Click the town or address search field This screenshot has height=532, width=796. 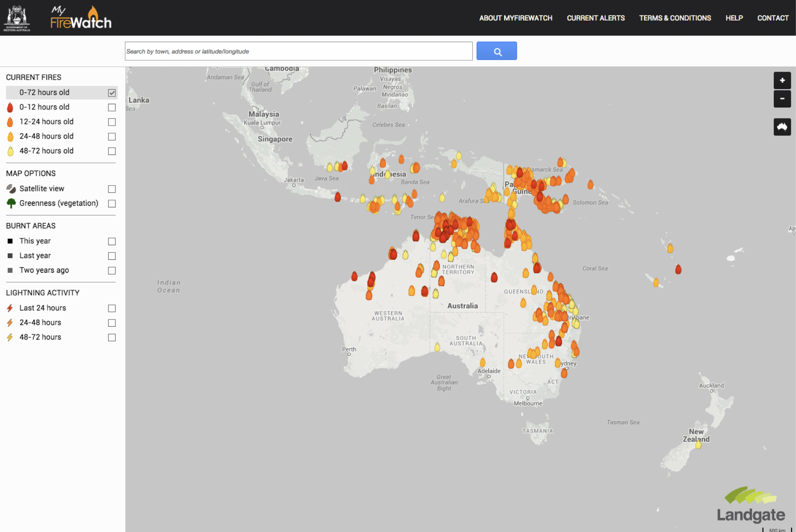(298, 51)
